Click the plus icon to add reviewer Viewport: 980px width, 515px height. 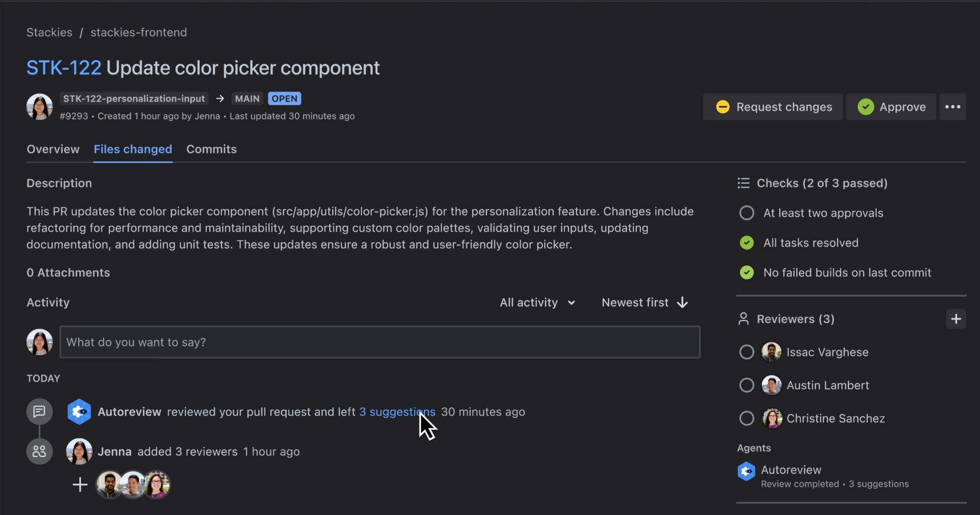click(956, 319)
